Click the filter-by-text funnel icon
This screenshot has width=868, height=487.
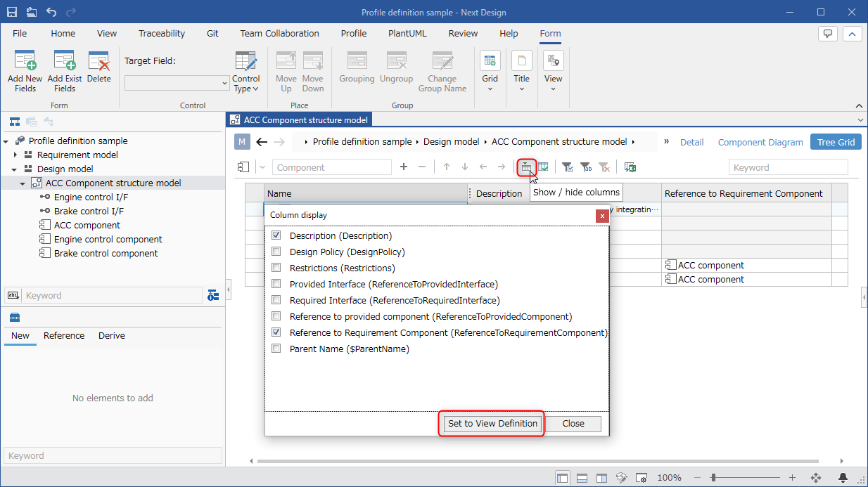click(x=586, y=167)
